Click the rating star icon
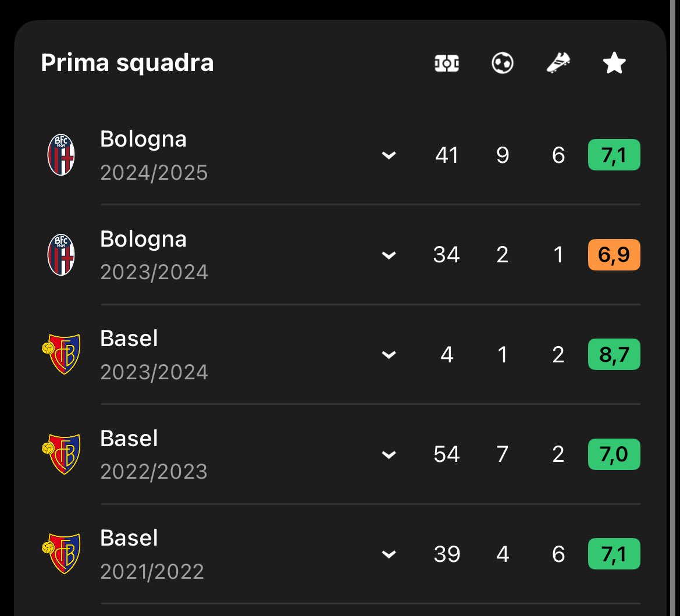The width and height of the screenshot is (680, 616). point(614,63)
